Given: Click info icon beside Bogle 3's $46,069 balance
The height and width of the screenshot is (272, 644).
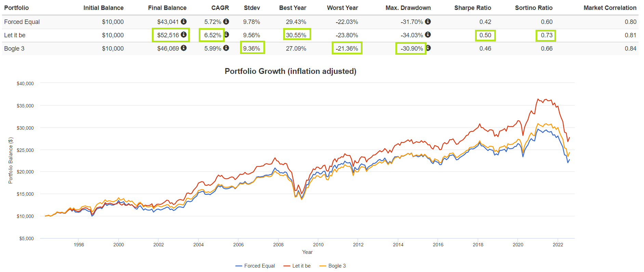Looking at the screenshot, I should [x=184, y=48].
